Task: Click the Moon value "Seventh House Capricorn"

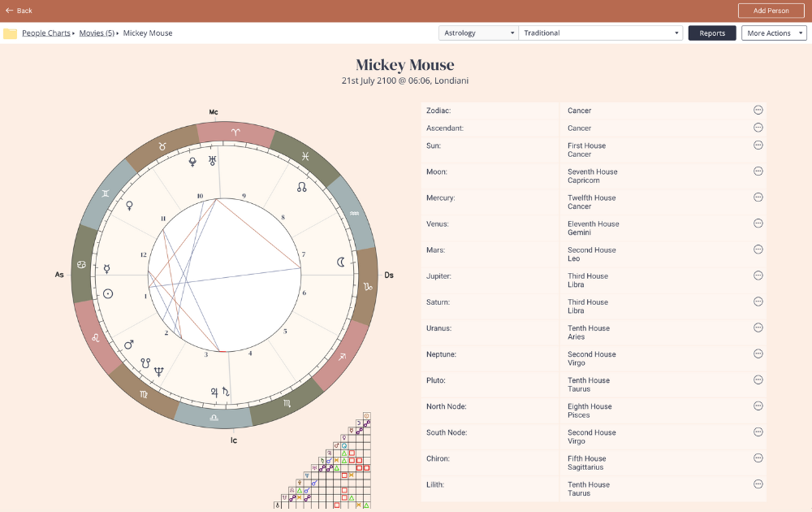Action: click(x=593, y=176)
